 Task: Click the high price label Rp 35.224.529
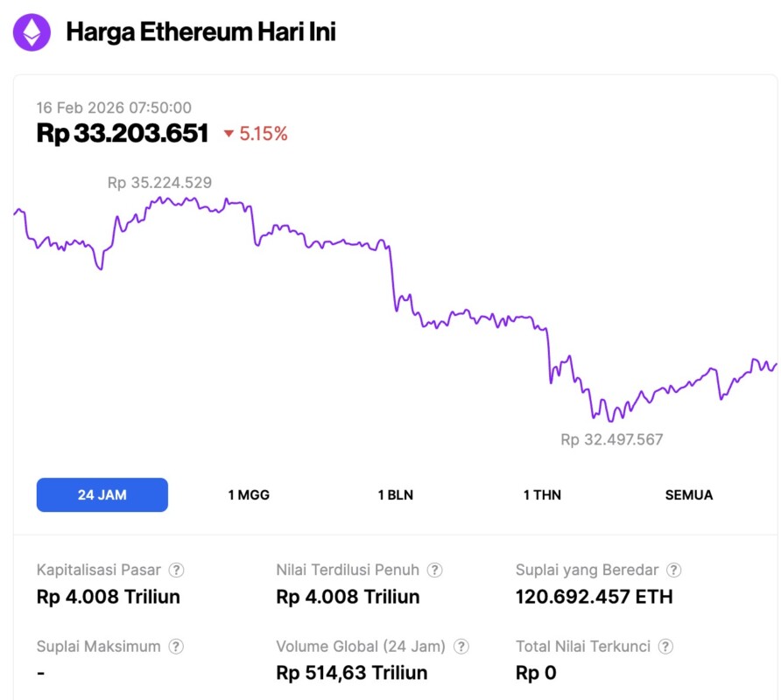point(159,183)
